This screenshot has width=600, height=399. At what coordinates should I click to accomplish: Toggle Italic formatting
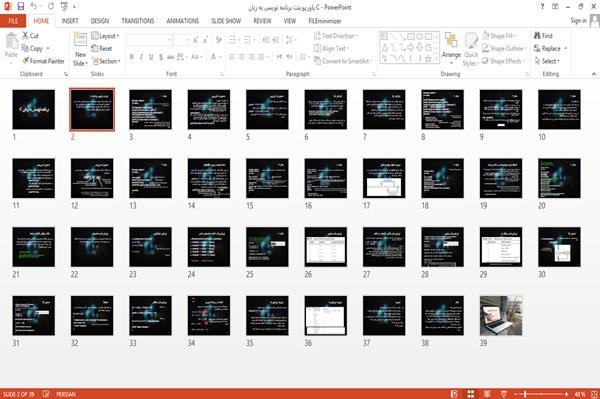pos(141,57)
